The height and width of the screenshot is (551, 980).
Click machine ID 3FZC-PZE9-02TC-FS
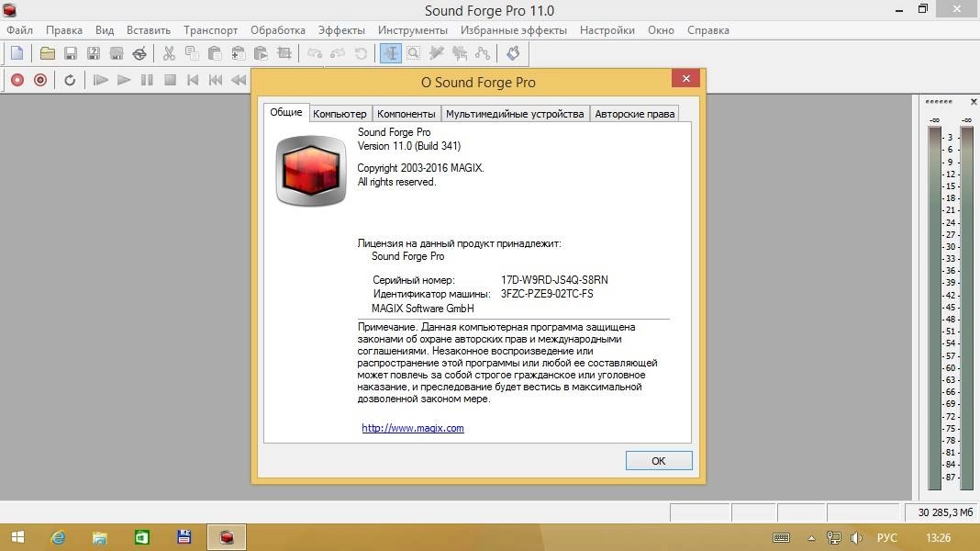point(547,293)
